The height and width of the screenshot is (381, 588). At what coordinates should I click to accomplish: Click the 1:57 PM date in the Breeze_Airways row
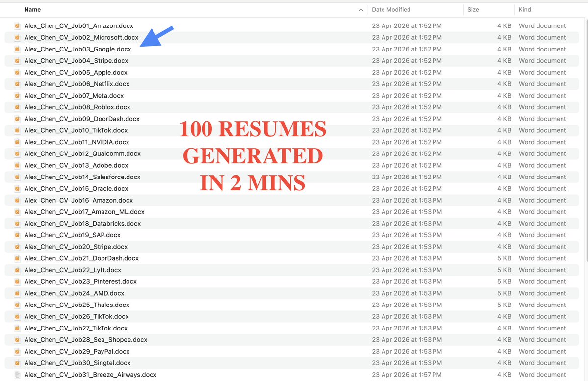pos(407,375)
